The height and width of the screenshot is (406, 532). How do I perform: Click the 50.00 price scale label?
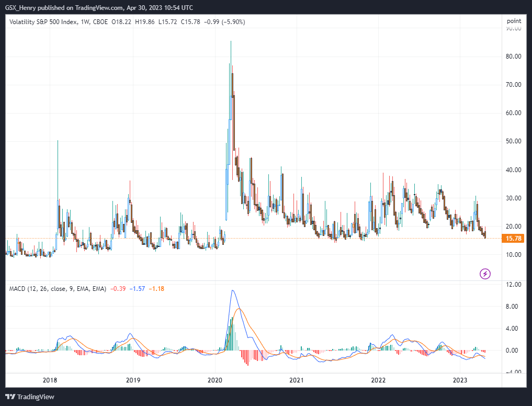pyautogui.click(x=514, y=141)
